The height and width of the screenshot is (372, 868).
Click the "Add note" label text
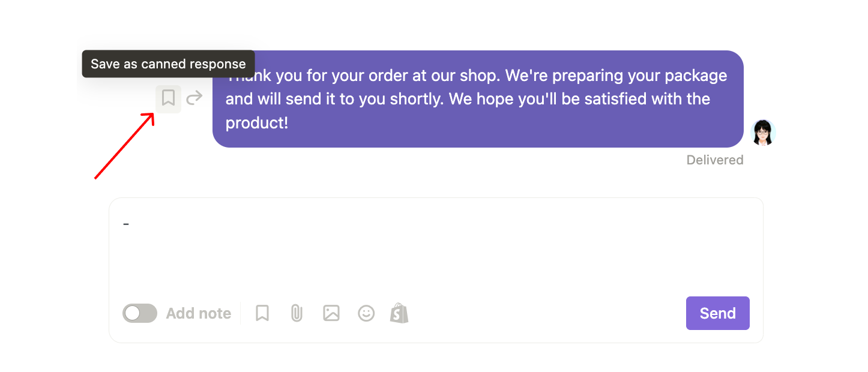pyautogui.click(x=199, y=313)
